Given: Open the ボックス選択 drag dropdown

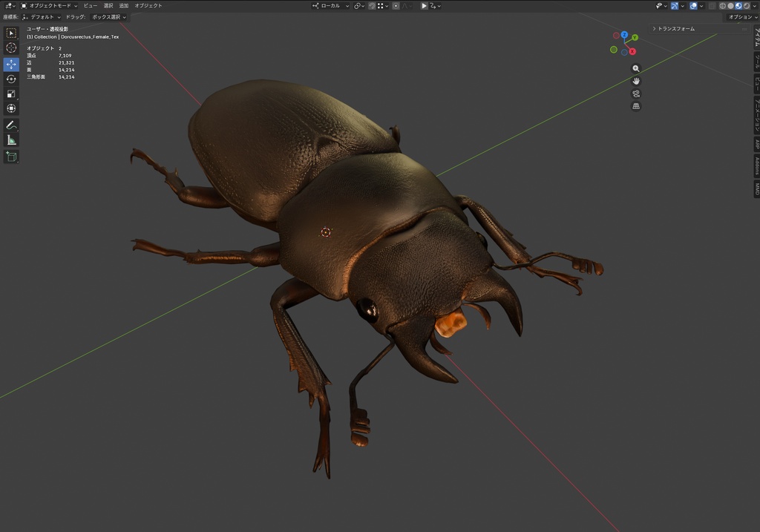Looking at the screenshot, I should click(109, 17).
